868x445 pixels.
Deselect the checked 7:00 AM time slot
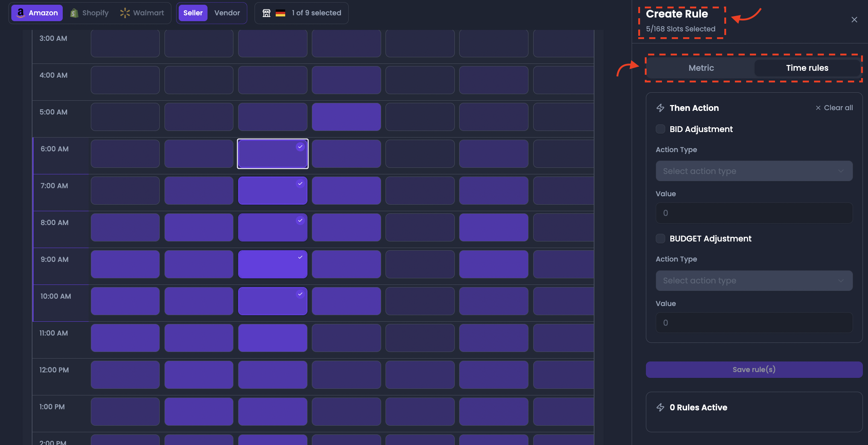point(273,190)
